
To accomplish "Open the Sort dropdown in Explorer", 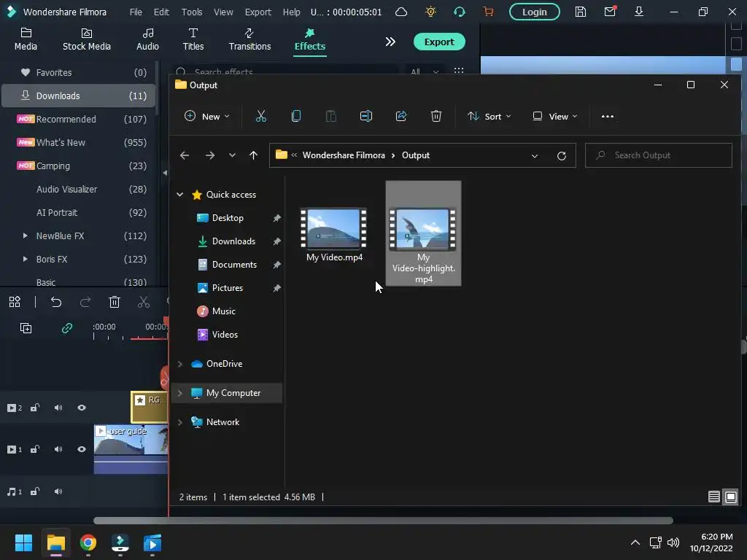I will (489, 116).
